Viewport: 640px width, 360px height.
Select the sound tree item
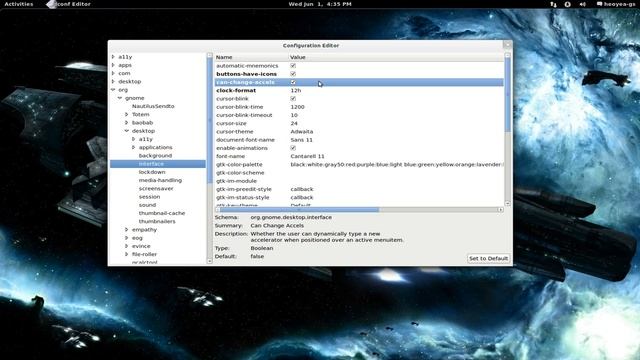147,205
